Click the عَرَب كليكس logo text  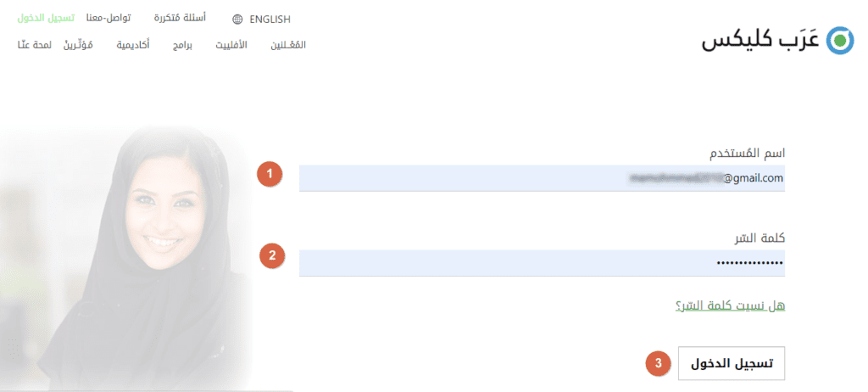tap(760, 41)
